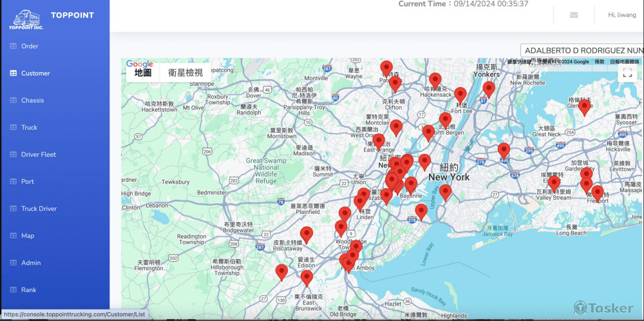Click the map pin near Glen Cove
Viewport: 644px width, 321px height.
(x=585, y=107)
